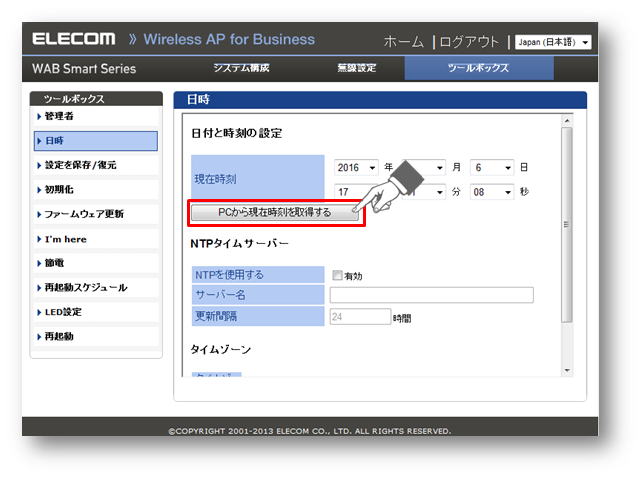Open the year dropdown showing 2016
Image resolution: width=641 pixels, height=478 pixels.
click(x=356, y=168)
